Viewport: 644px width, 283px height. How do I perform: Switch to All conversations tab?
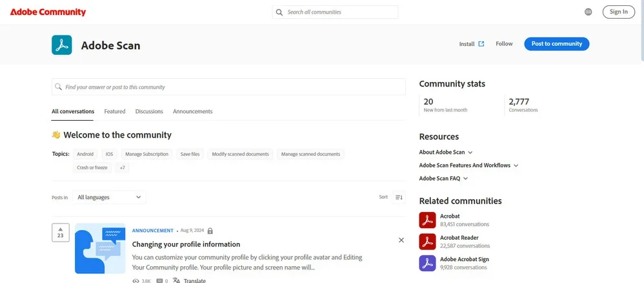(x=73, y=112)
